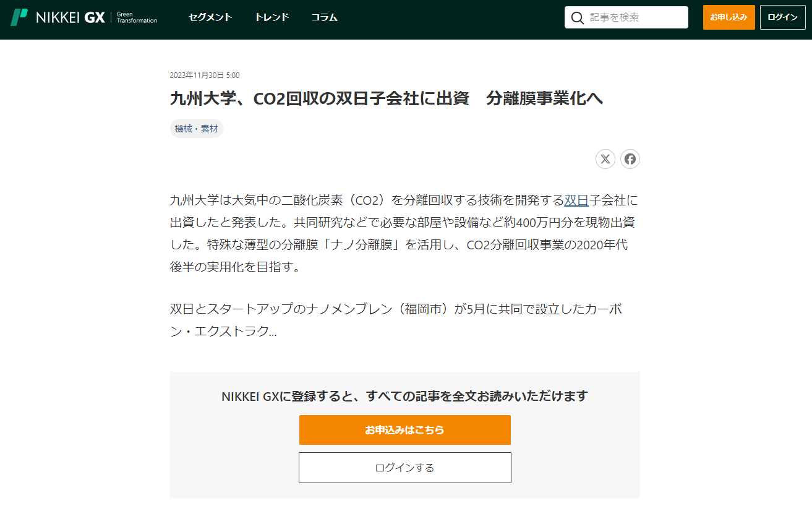Click the NIKKEI GX wordmark text

tap(71, 17)
